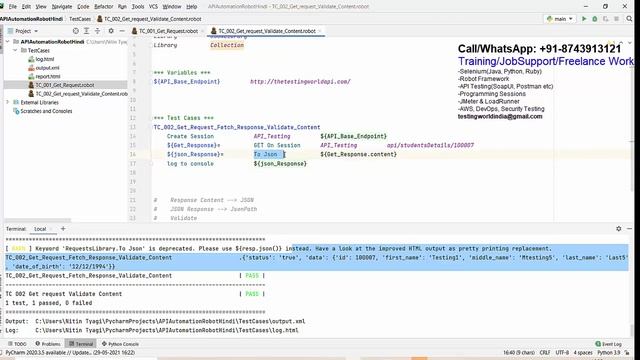Open the Code menu
This screenshot has height=360, width=640.
(x=83, y=7)
